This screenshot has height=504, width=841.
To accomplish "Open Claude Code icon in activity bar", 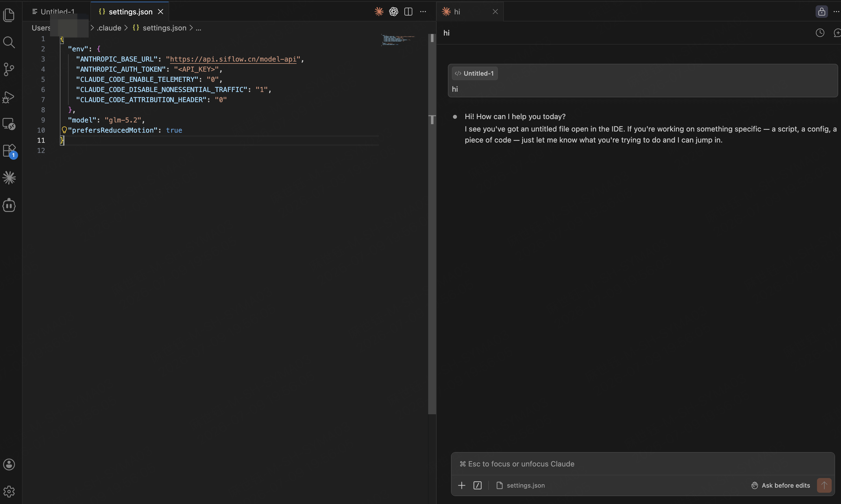I will point(9,178).
